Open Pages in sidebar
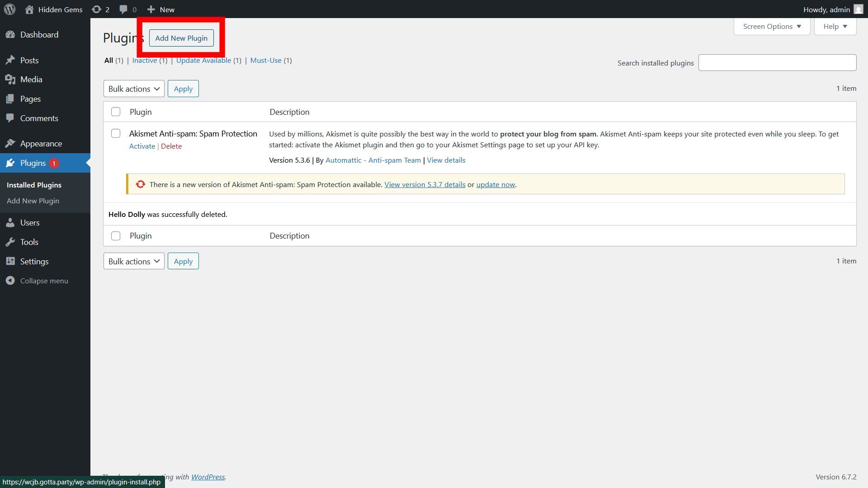This screenshot has height=488, width=868. pyautogui.click(x=30, y=99)
